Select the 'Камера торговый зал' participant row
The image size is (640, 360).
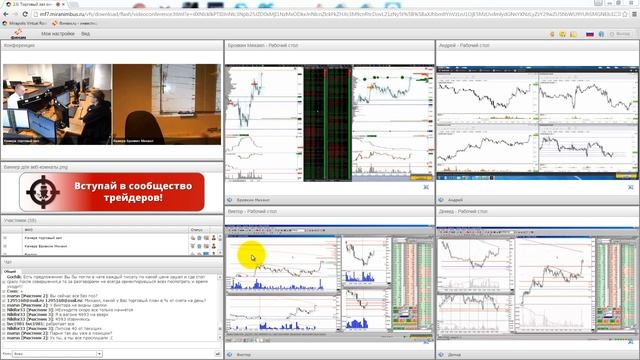click(x=110, y=238)
